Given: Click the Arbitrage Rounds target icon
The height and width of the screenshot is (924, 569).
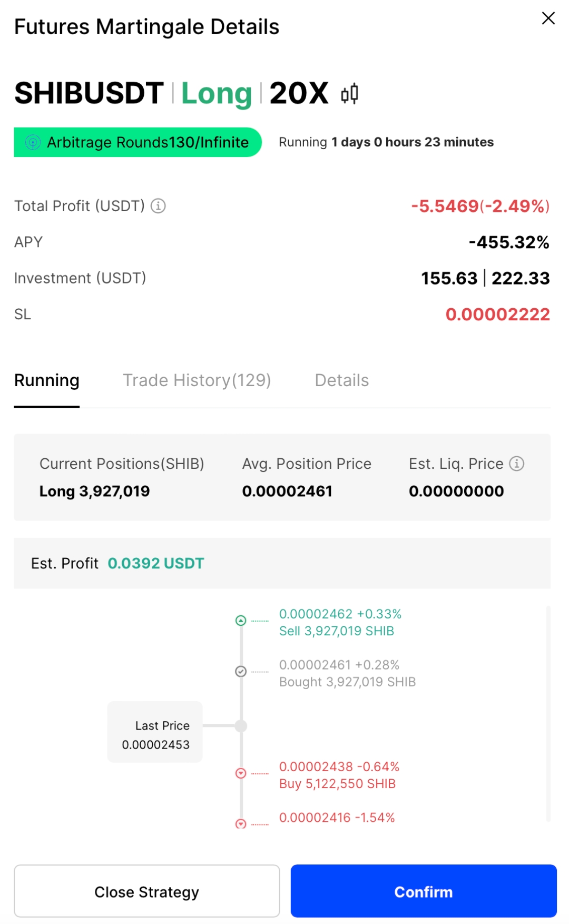Looking at the screenshot, I should click(x=33, y=142).
